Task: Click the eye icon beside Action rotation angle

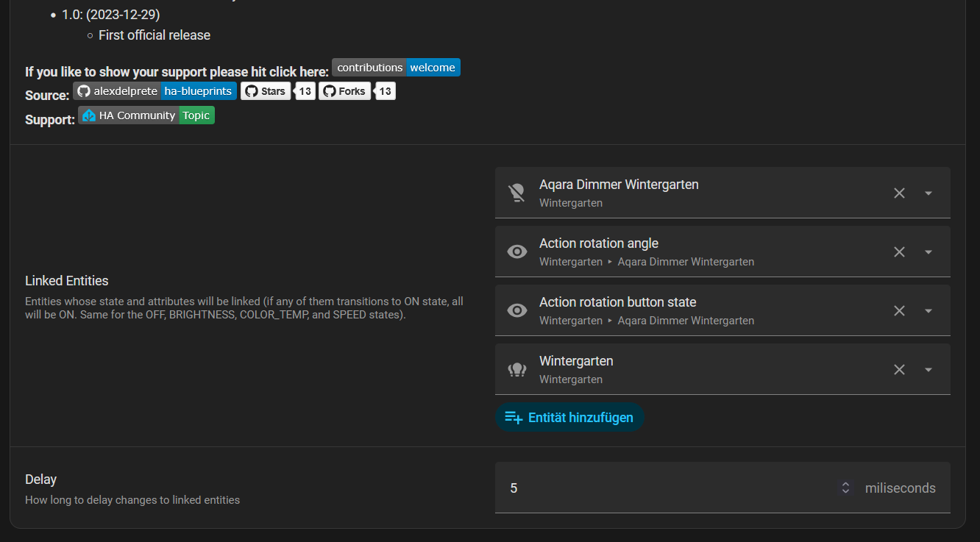Action: 517,252
